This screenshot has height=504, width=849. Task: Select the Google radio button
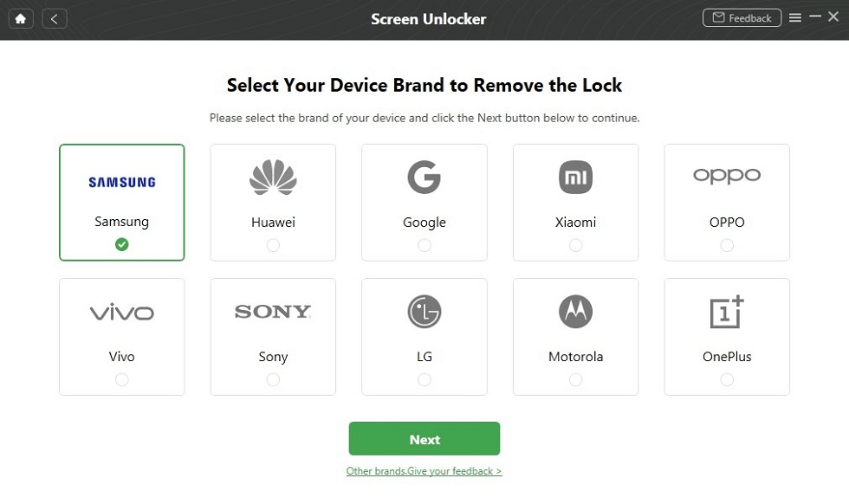(424, 244)
